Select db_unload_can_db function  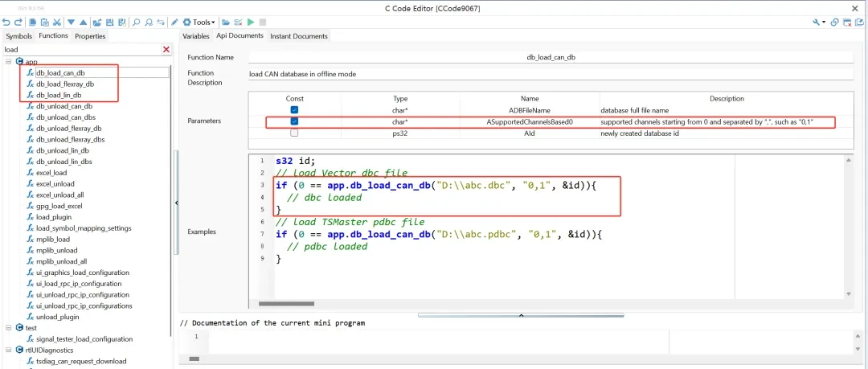click(64, 106)
